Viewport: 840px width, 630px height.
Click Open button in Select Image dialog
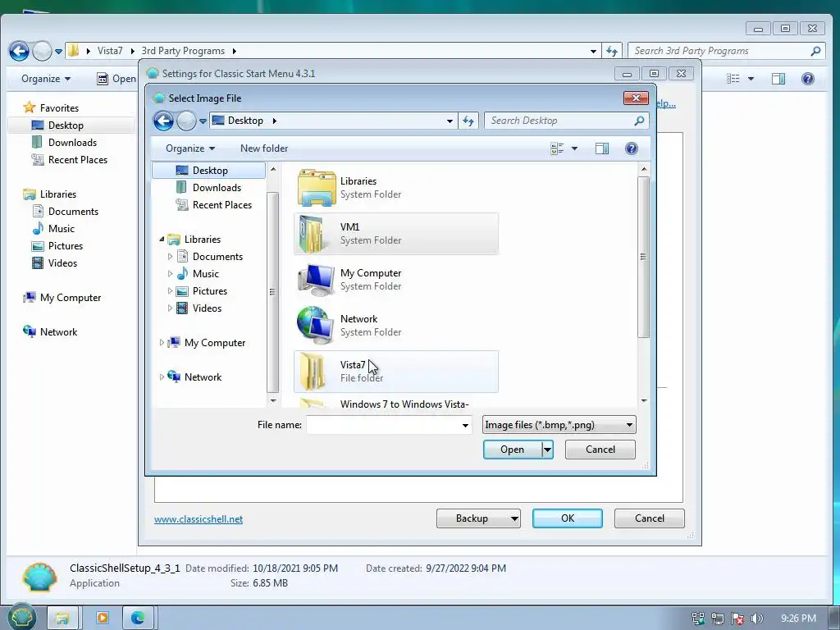point(512,450)
